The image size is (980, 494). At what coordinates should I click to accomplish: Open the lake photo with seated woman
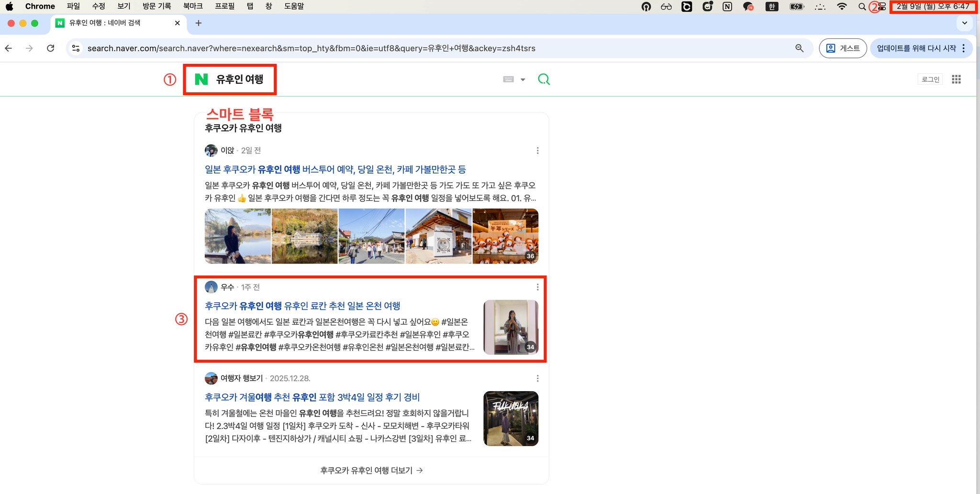click(x=238, y=236)
